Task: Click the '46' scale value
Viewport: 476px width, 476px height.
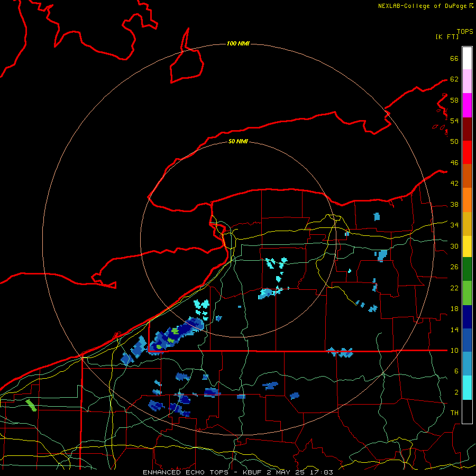Action: [x=454, y=163]
